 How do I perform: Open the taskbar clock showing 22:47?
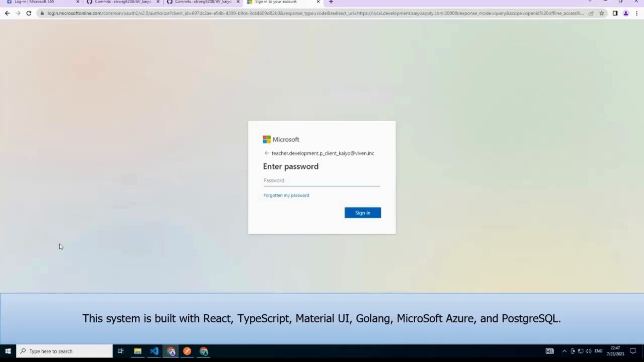click(615, 351)
